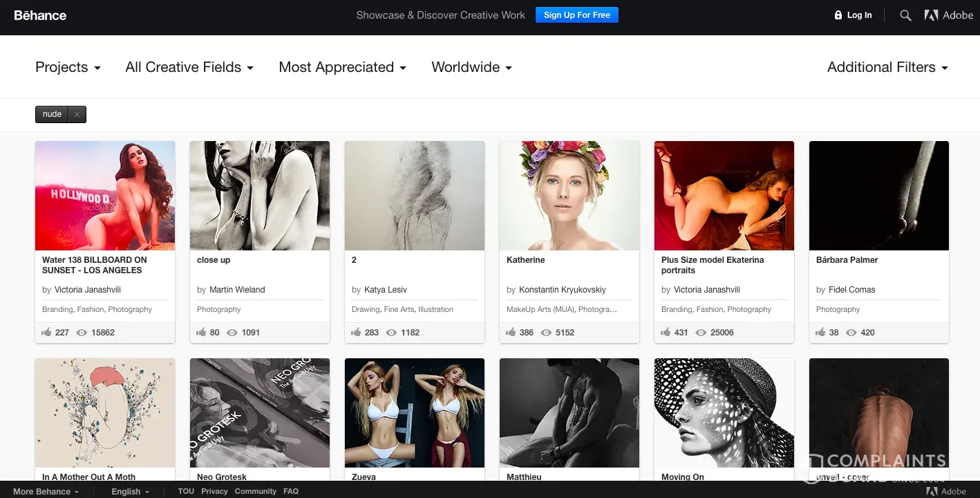Screen dimensions: 980x498
Task: Click the Behance logo
Action: pos(40,15)
